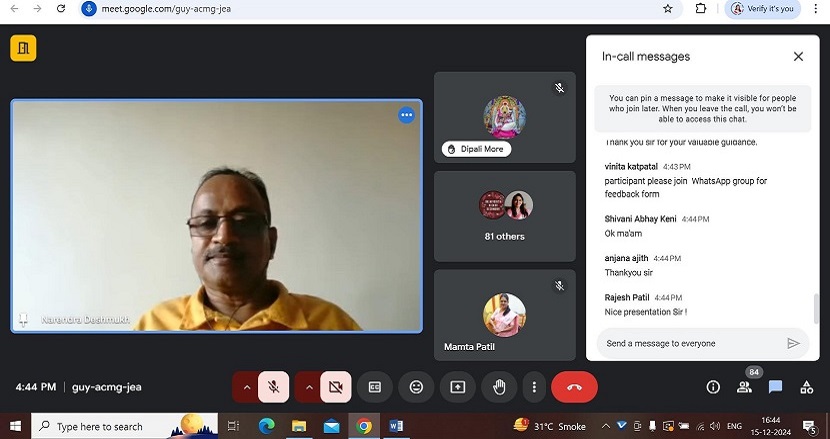Raise your hand
Viewport: 830px width, 439px height.
coord(499,387)
